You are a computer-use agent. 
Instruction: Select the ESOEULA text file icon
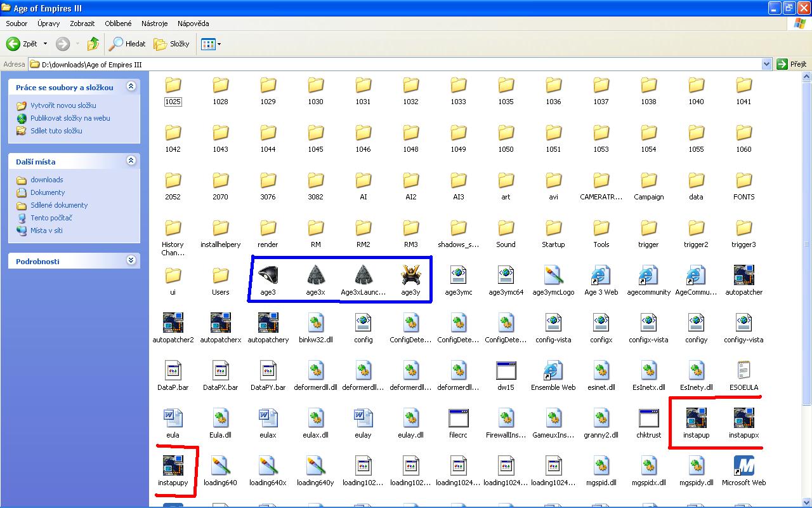[x=743, y=371]
